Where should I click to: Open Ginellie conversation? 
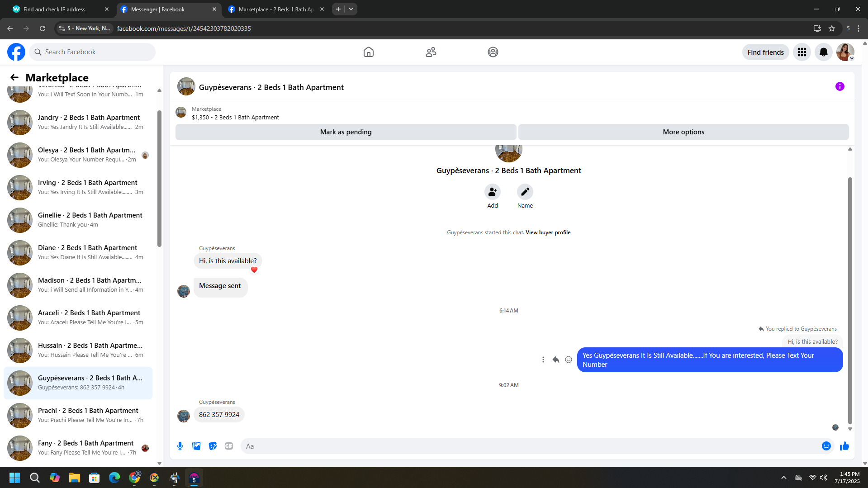click(x=78, y=220)
